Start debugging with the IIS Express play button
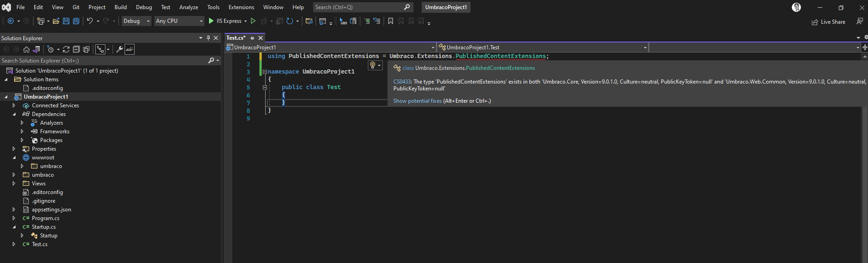Viewport: 868px width, 263px height. tap(211, 21)
